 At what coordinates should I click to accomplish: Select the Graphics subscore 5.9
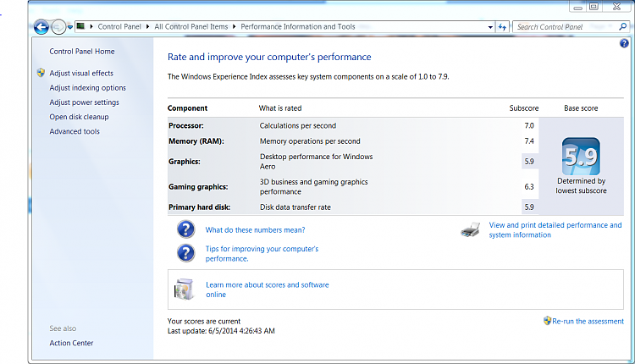(529, 162)
